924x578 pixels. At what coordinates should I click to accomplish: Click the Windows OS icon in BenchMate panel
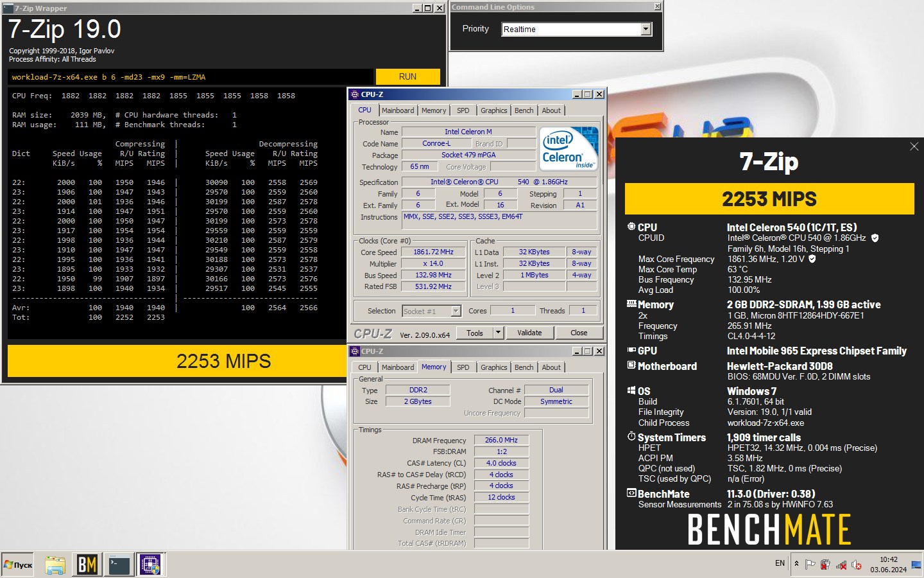pyautogui.click(x=631, y=390)
